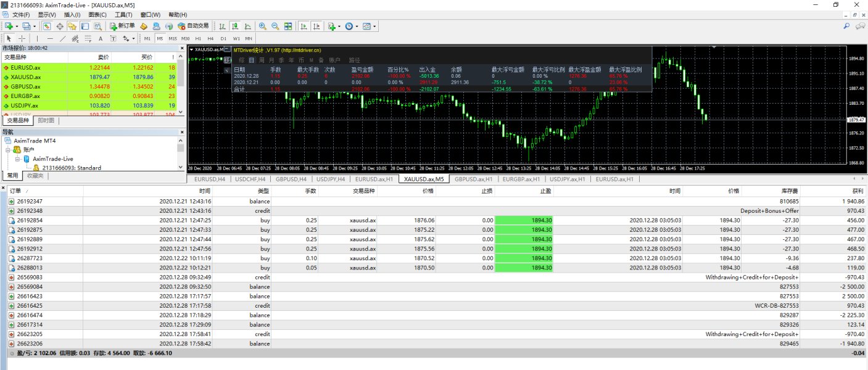
Task: Switch to the 收藏夹 favorites tab
Action: [x=36, y=176]
